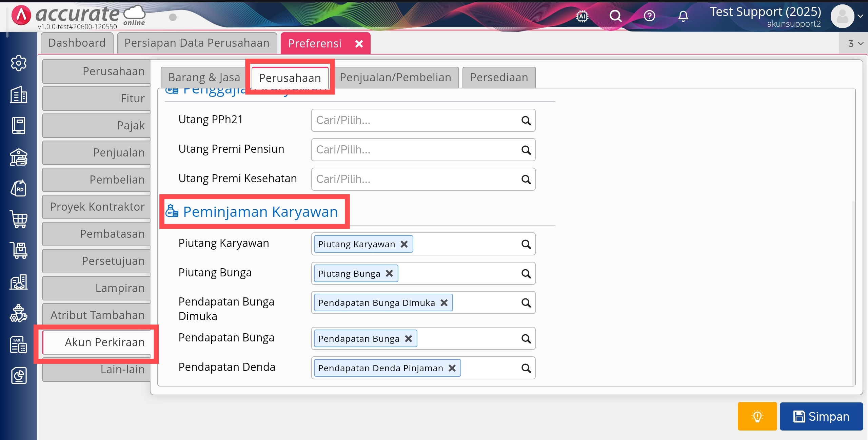This screenshot has height=440, width=868.
Task: Click the Simpan save button
Action: 821,416
